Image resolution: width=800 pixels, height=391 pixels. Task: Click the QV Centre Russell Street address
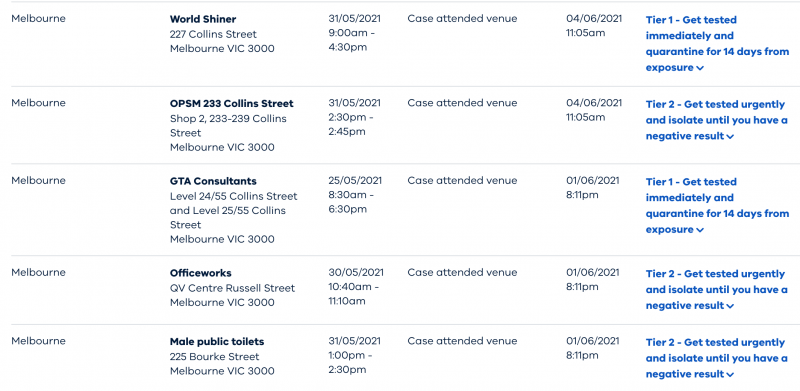232,288
